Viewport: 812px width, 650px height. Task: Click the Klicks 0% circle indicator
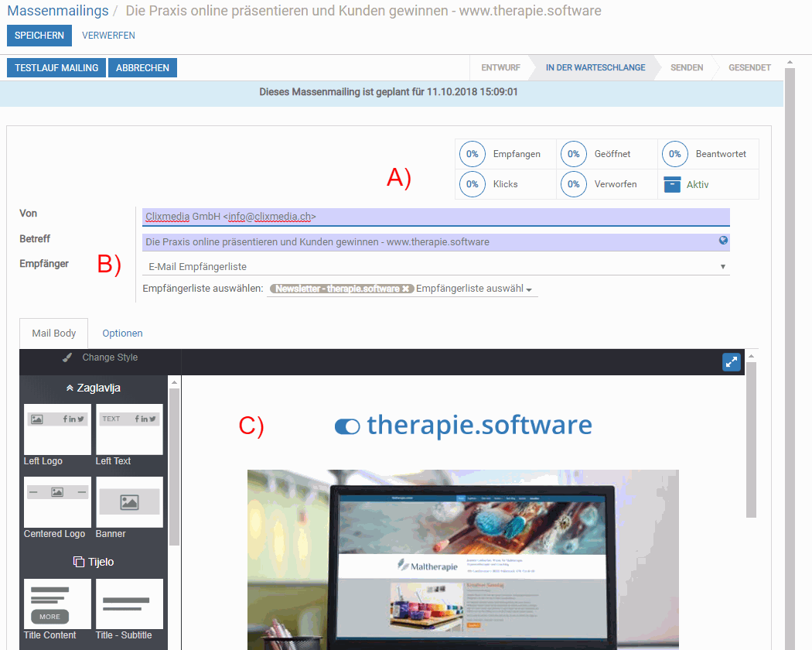click(473, 184)
